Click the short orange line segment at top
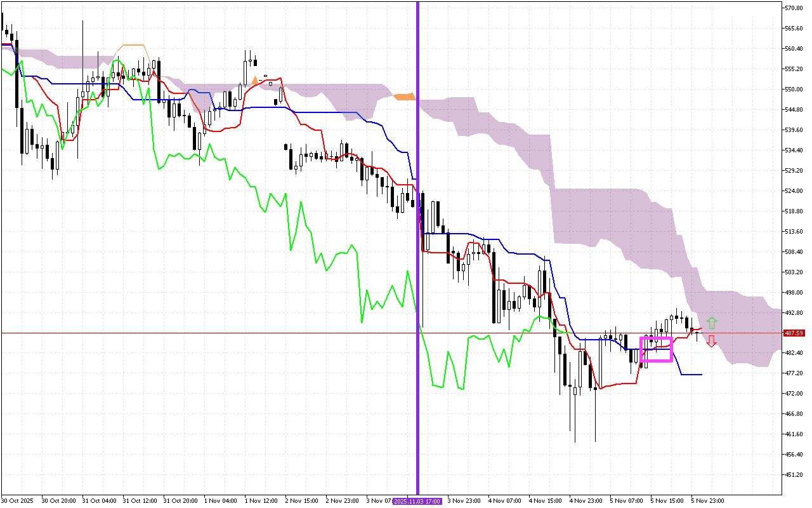 (x=133, y=45)
